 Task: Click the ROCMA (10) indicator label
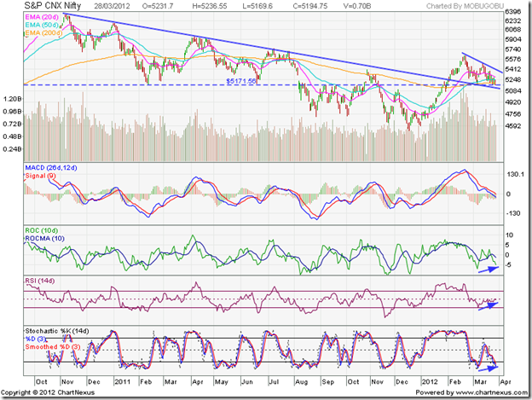point(45,239)
